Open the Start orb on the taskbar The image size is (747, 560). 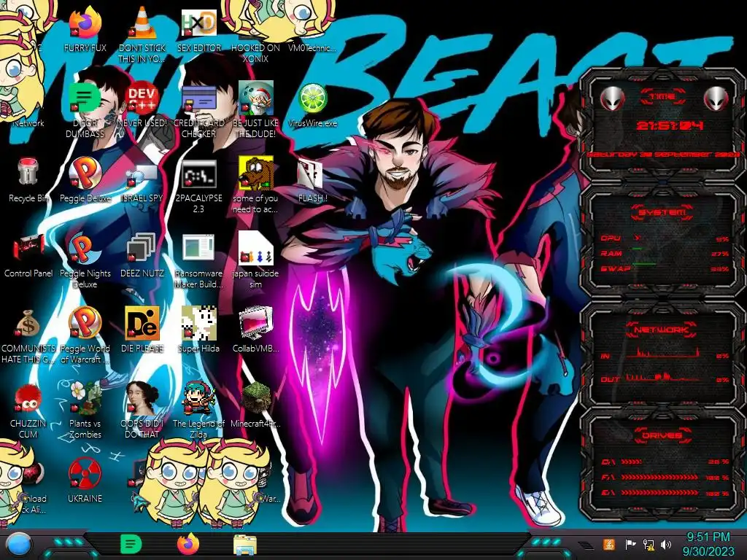[x=19, y=545]
